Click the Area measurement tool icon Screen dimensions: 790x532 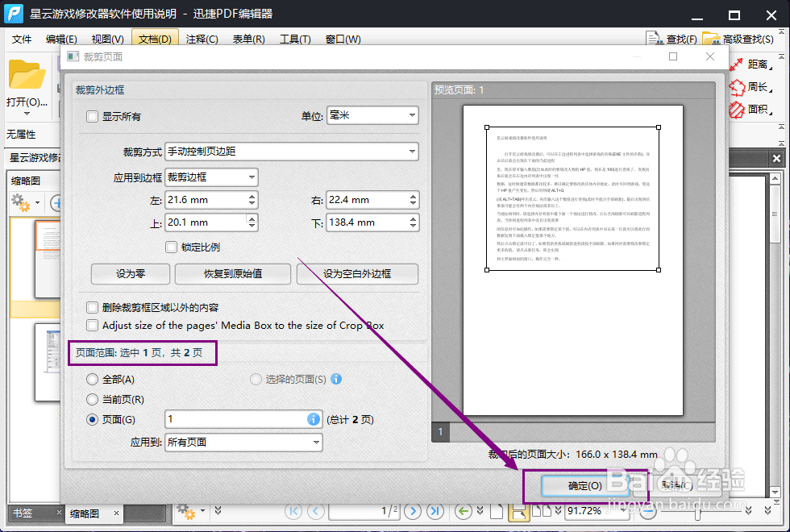point(737,110)
